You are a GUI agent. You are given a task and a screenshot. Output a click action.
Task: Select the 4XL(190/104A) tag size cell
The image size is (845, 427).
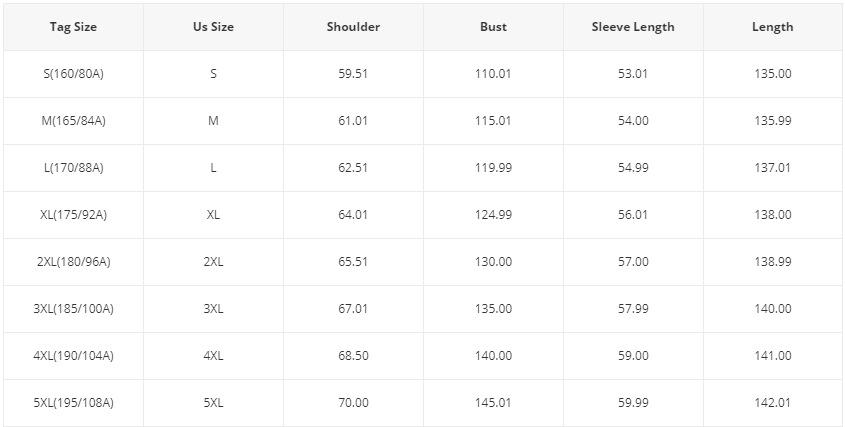[73, 356]
